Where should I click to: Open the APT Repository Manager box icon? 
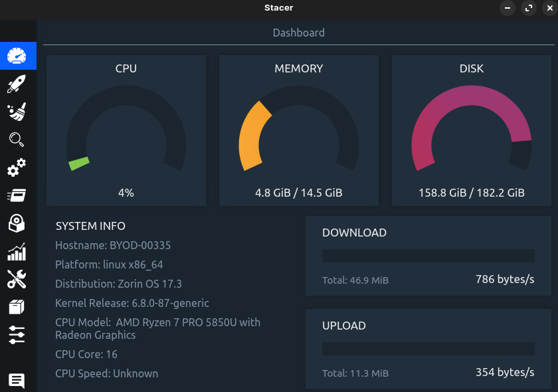[17, 307]
